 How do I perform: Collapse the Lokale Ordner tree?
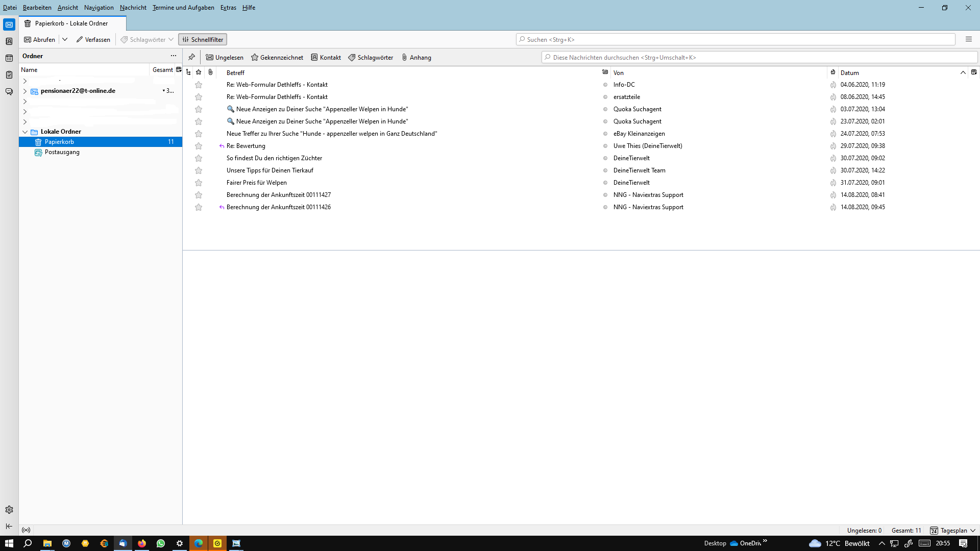coord(24,132)
